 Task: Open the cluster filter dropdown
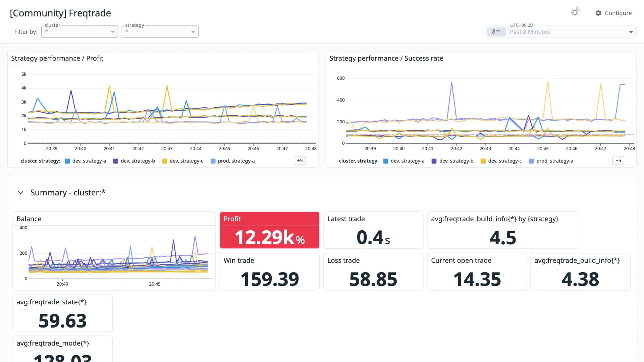[79, 32]
